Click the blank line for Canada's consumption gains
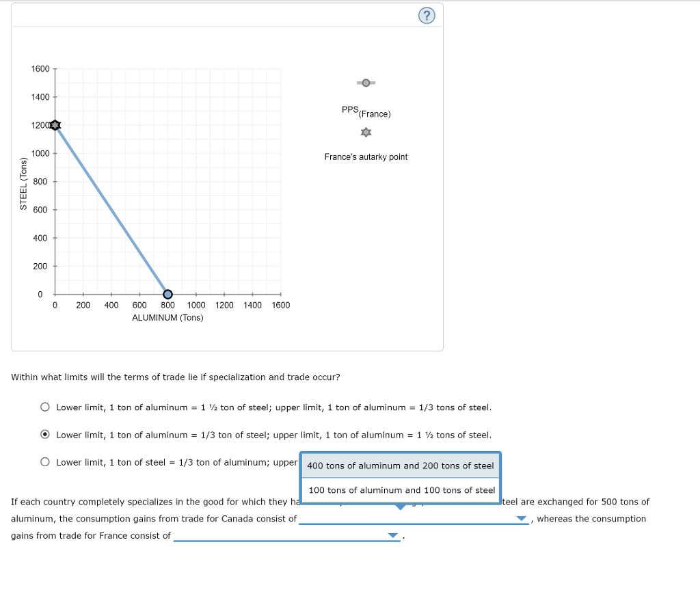Viewport: 700px width, 607px height. pos(410,518)
